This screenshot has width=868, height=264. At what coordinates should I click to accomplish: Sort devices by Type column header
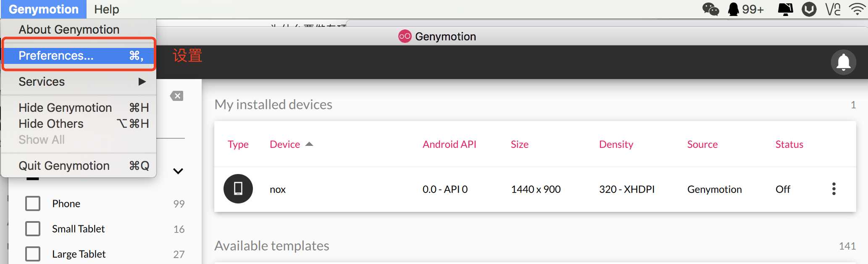(x=238, y=144)
